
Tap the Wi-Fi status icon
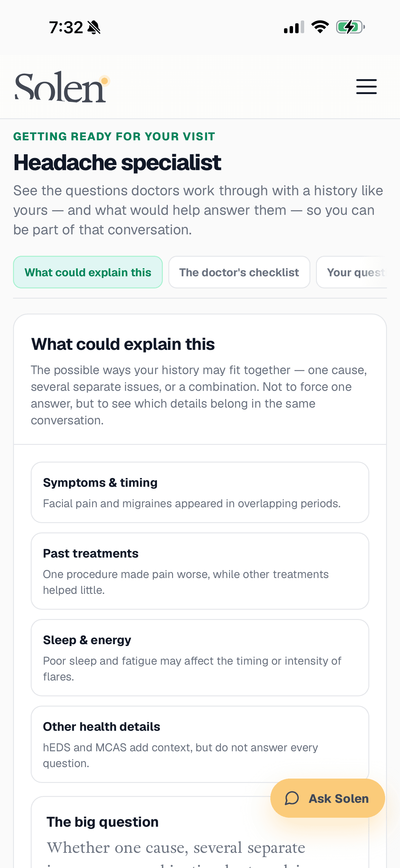[x=320, y=27]
